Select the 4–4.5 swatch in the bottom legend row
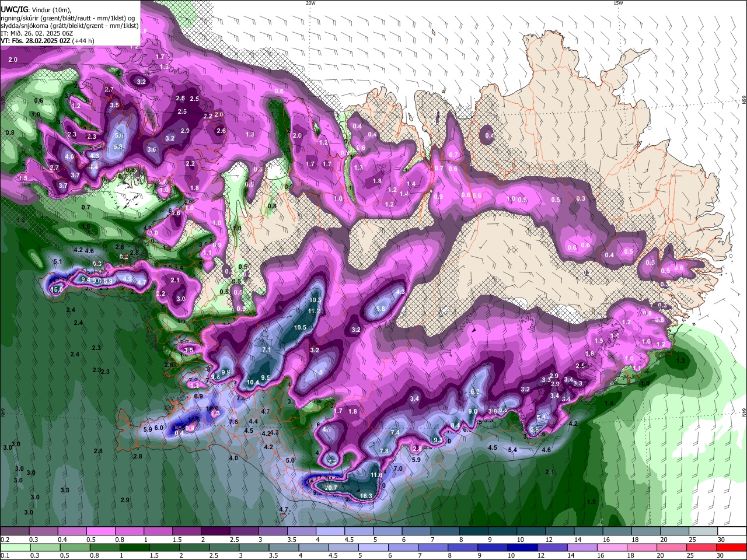The height and width of the screenshot is (560, 747). click(x=313, y=548)
